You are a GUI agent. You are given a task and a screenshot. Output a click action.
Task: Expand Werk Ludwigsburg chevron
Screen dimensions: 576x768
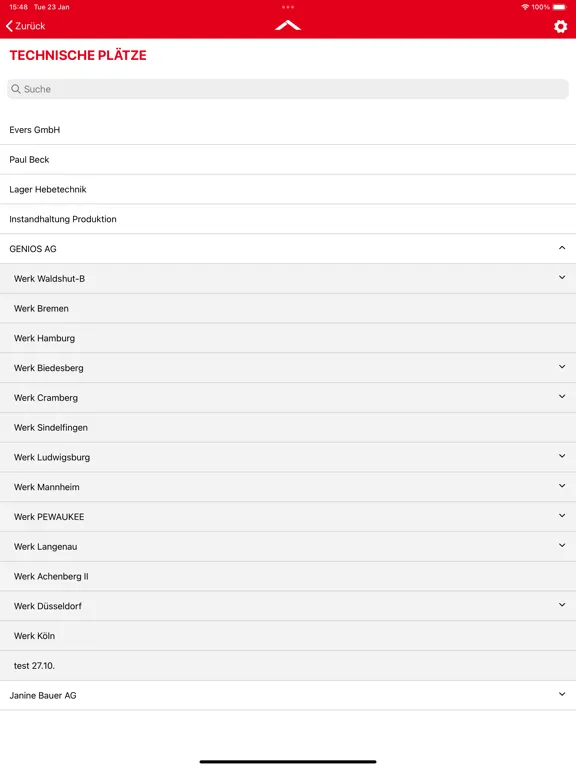(562, 456)
